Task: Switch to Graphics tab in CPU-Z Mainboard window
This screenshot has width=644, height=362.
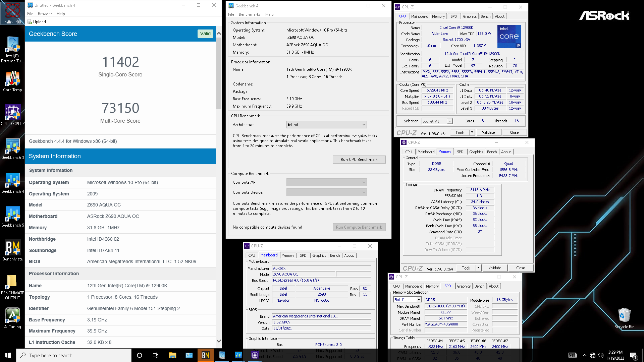Action: (x=319, y=255)
